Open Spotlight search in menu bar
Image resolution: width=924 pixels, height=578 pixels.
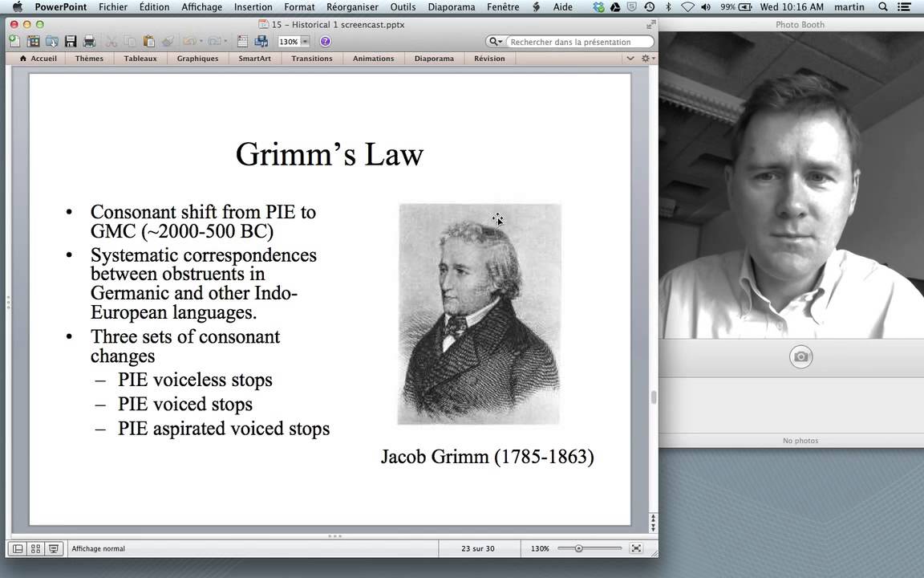[883, 7]
